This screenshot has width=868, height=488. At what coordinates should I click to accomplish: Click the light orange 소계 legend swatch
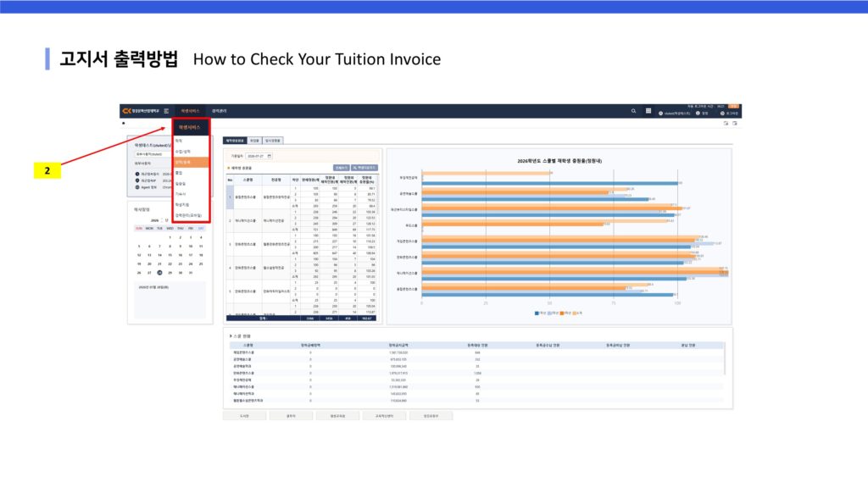pyautogui.click(x=575, y=313)
